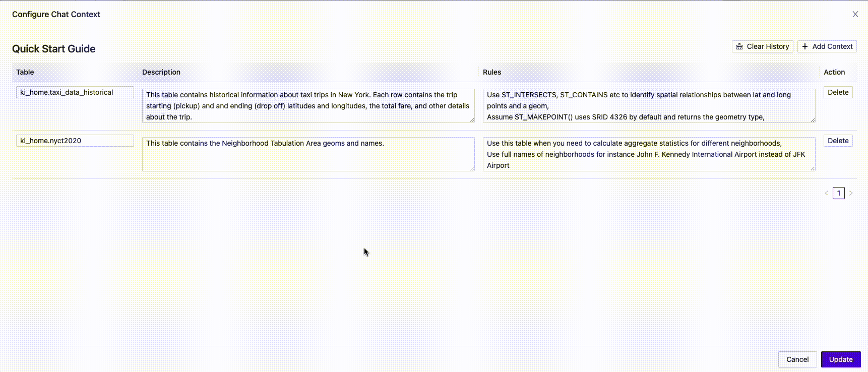The image size is (868, 372).
Task: Edit the ki_home.taxi_data_historical table name field
Action: [x=75, y=92]
